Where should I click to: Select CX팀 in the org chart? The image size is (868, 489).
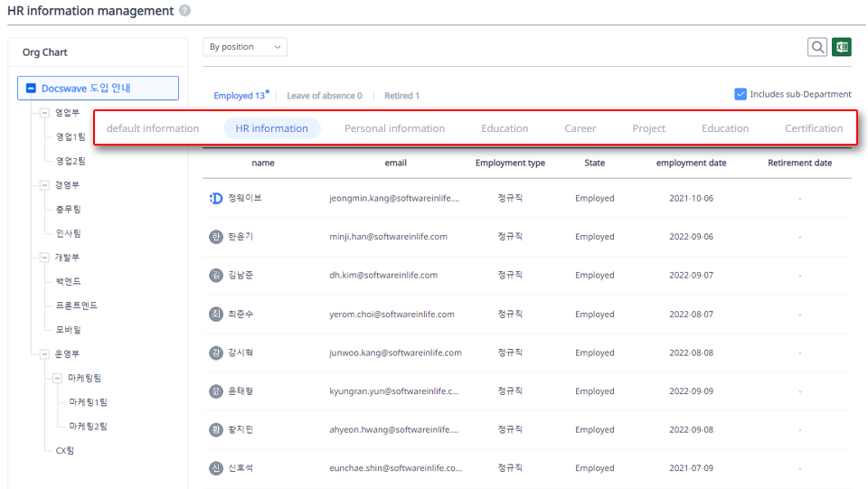tap(65, 450)
